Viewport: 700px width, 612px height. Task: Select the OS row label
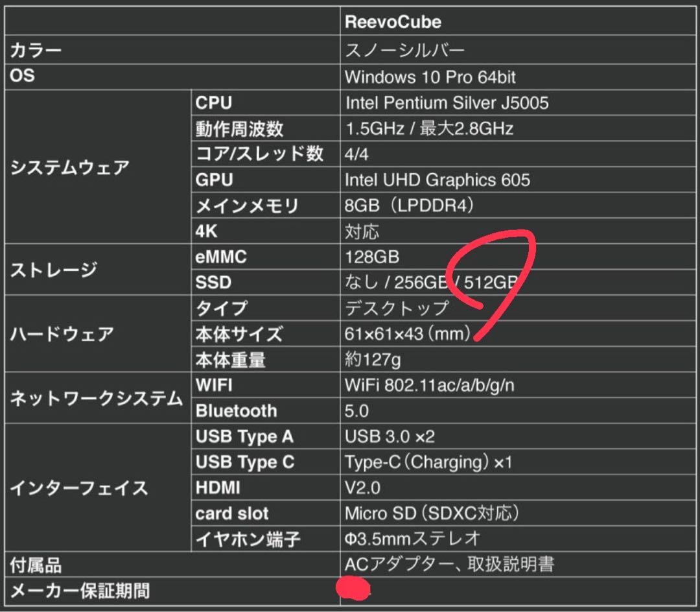22,75
